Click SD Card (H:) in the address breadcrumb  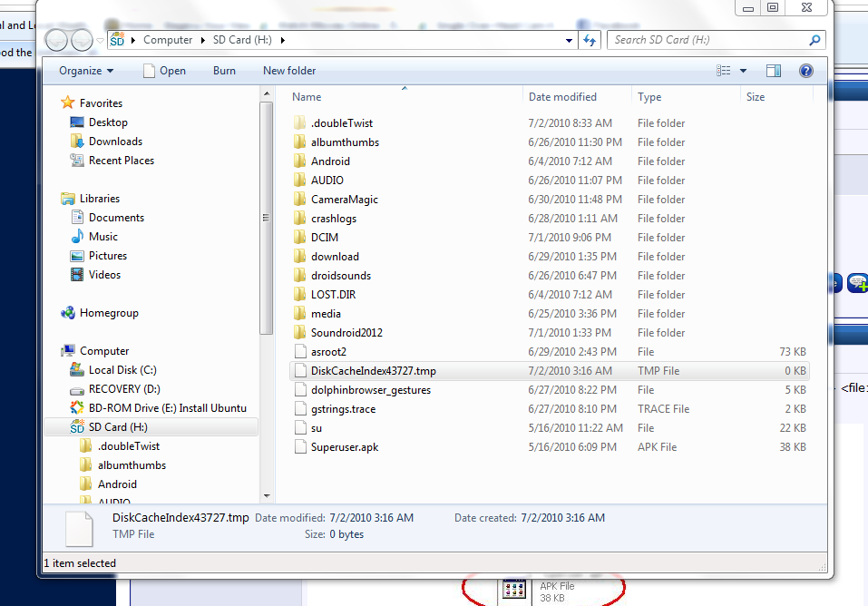pos(242,40)
